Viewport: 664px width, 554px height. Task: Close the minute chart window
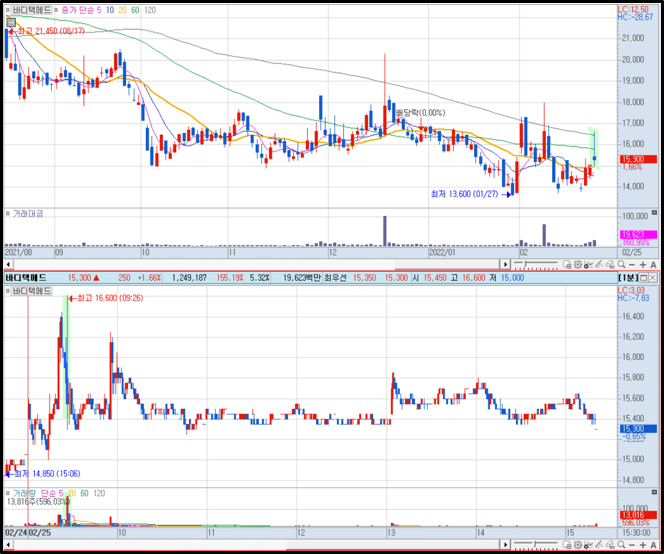(653, 278)
